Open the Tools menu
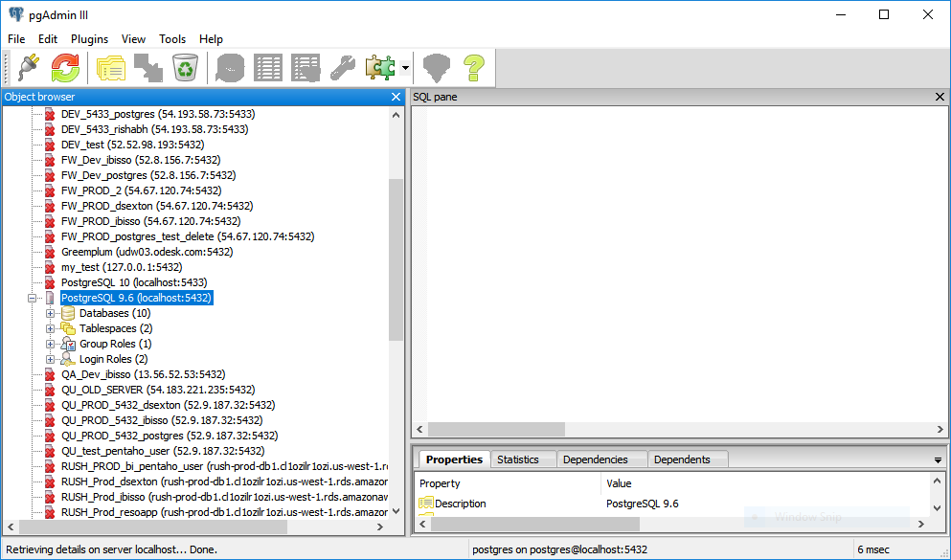This screenshot has height=560, width=951. pos(172,39)
